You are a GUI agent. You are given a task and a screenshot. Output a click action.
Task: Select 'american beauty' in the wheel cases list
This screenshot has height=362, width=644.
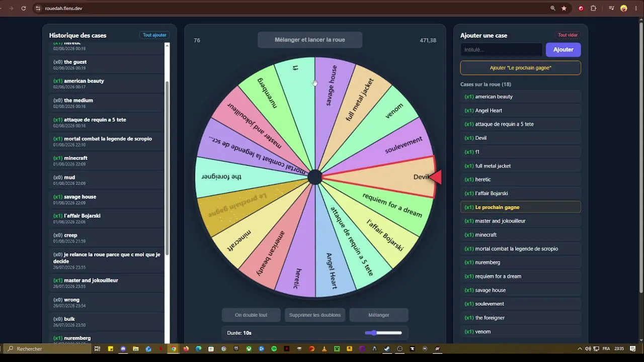pos(521,97)
